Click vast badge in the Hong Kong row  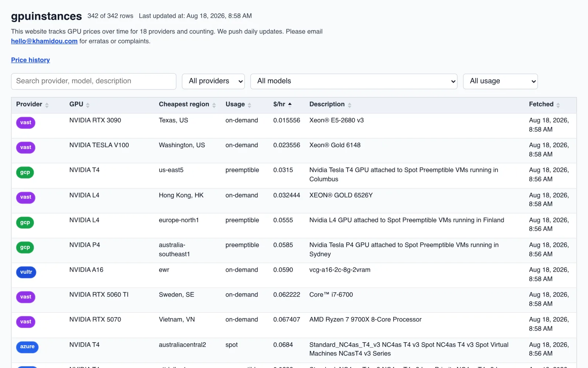pos(26,197)
